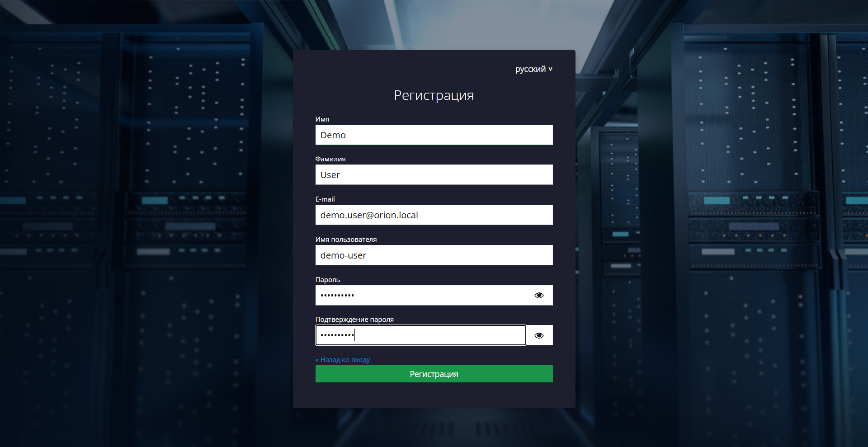Click the E-mail field with demo.user@orion.local

(x=434, y=215)
